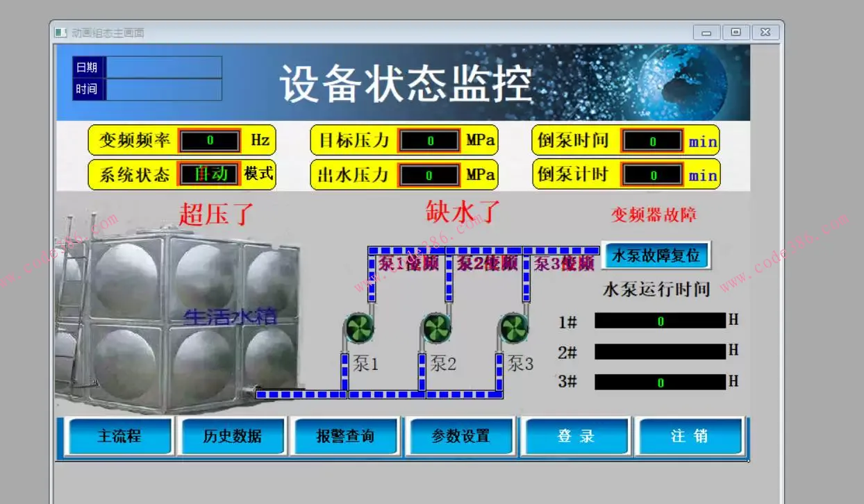Minimize the 动画组态主画面 window
This screenshot has width=864, height=504.
(706, 33)
